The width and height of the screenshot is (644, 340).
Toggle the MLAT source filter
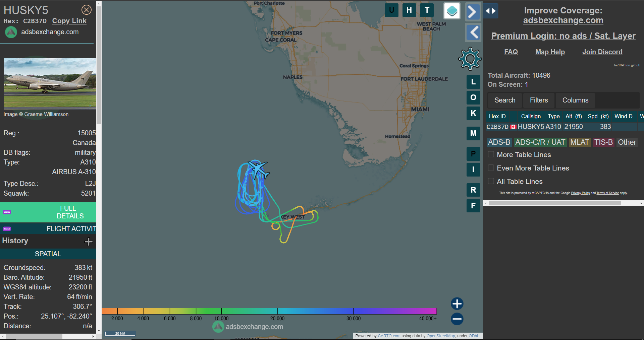click(580, 142)
